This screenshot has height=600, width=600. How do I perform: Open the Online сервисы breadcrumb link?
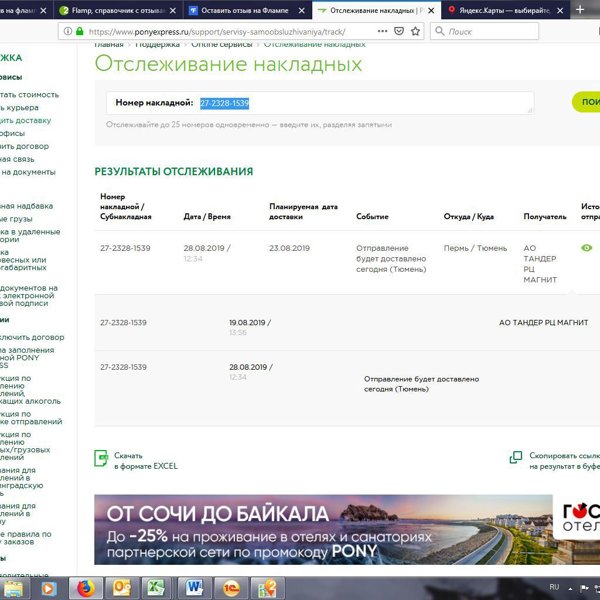222,45
